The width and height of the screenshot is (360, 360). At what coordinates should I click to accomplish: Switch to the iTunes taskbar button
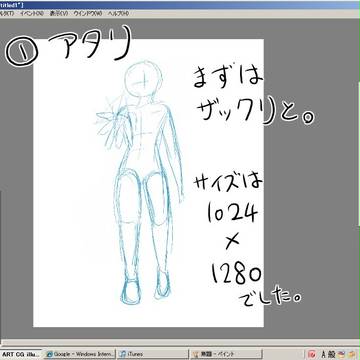(153, 354)
